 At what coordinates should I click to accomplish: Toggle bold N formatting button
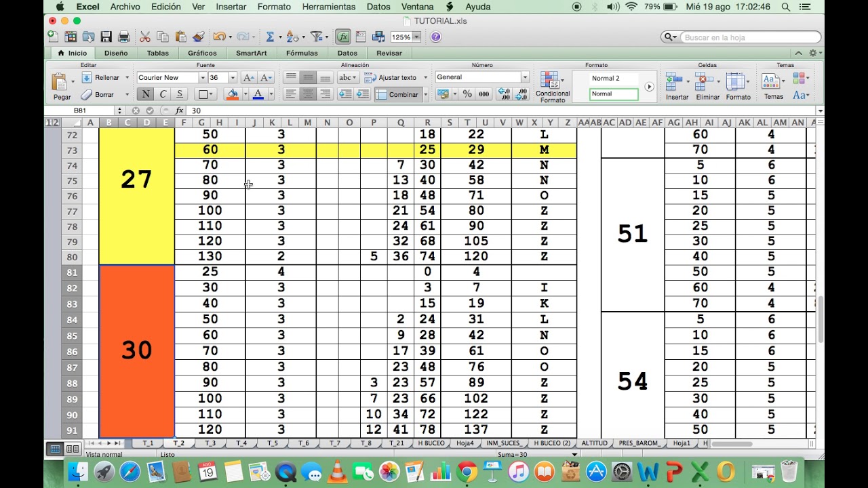tap(145, 94)
